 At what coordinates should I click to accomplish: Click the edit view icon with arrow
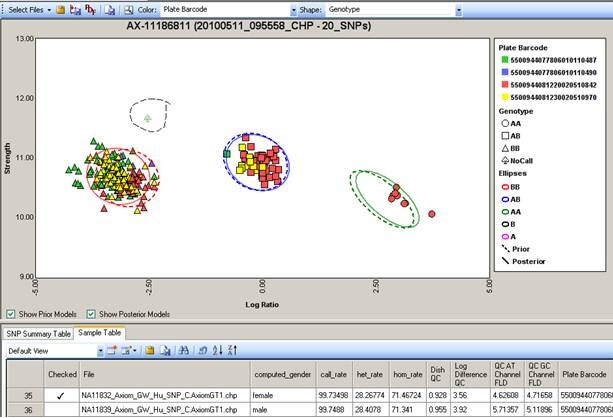click(x=129, y=350)
